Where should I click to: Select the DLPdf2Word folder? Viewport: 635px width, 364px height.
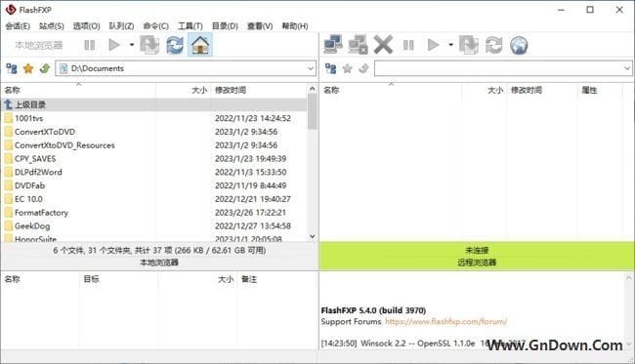point(154,172)
